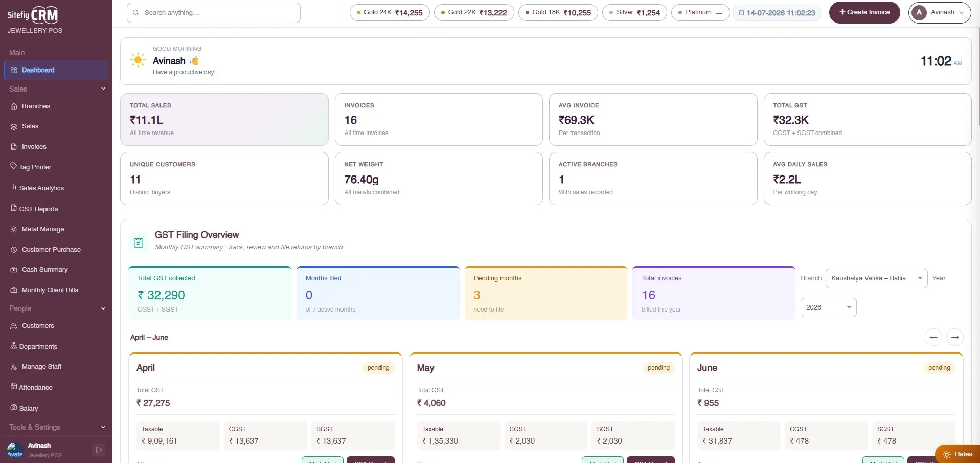Click the logout icon beside Avinash
Screen dimensions: 980x463
tap(99, 450)
